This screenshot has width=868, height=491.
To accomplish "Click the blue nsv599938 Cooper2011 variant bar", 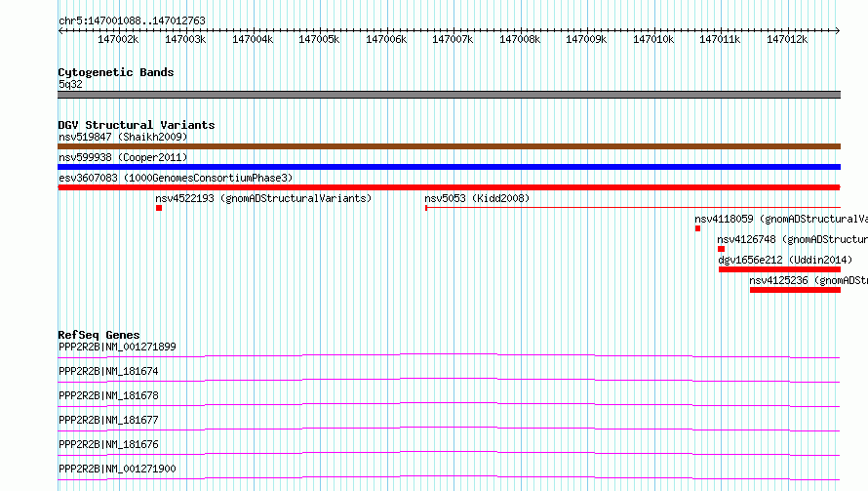I will [449, 167].
